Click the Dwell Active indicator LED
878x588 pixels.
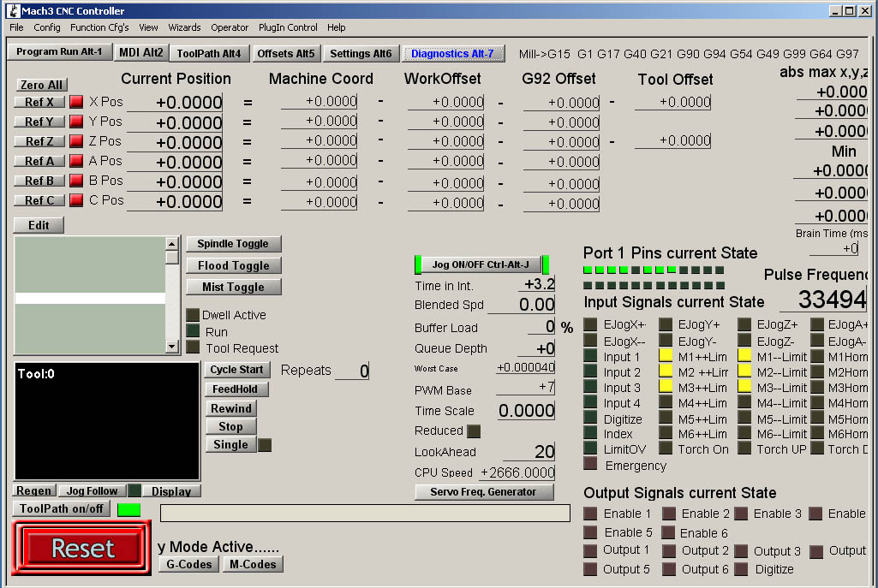click(193, 314)
